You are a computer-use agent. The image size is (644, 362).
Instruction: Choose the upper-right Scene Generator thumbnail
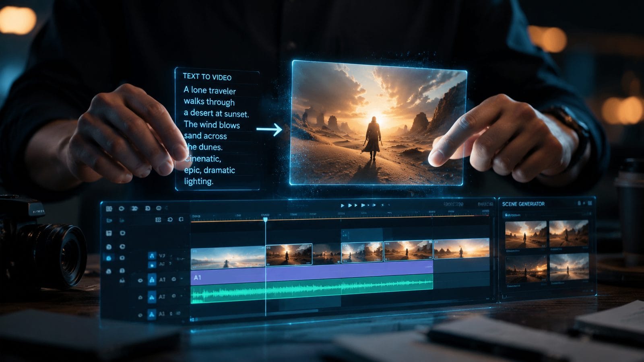click(569, 234)
